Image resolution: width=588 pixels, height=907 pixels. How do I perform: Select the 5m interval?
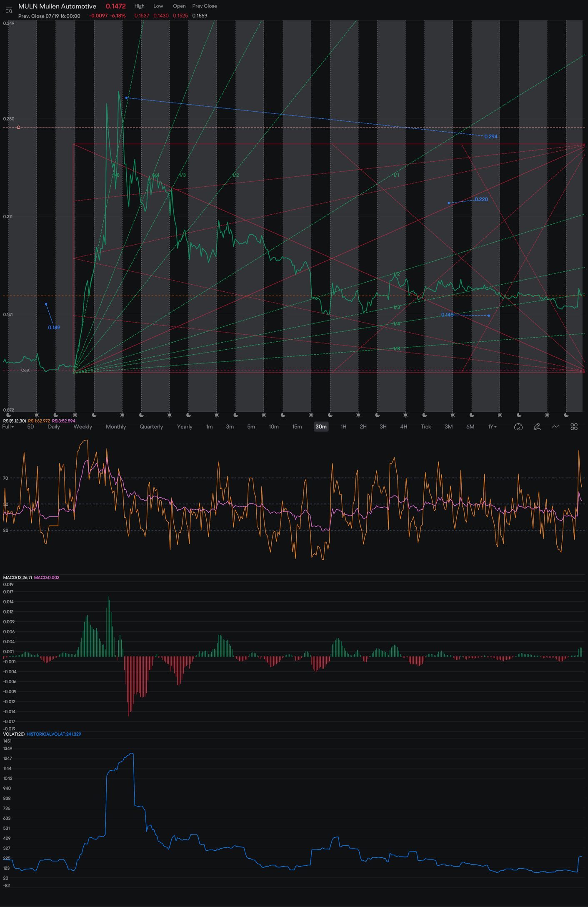point(251,427)
